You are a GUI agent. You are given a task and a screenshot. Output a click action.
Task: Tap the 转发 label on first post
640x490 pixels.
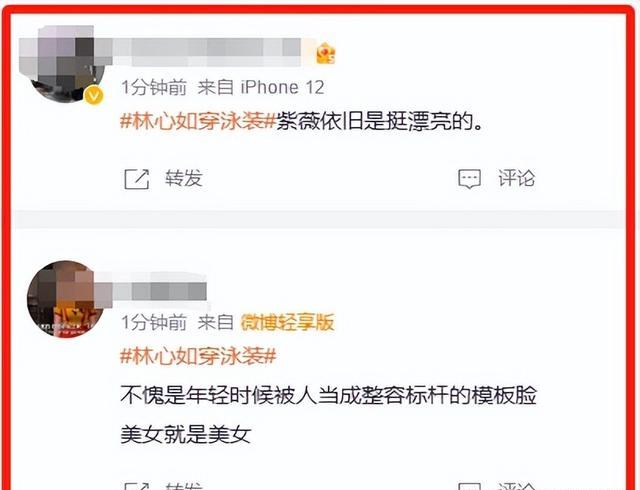[x=184, y=178]
